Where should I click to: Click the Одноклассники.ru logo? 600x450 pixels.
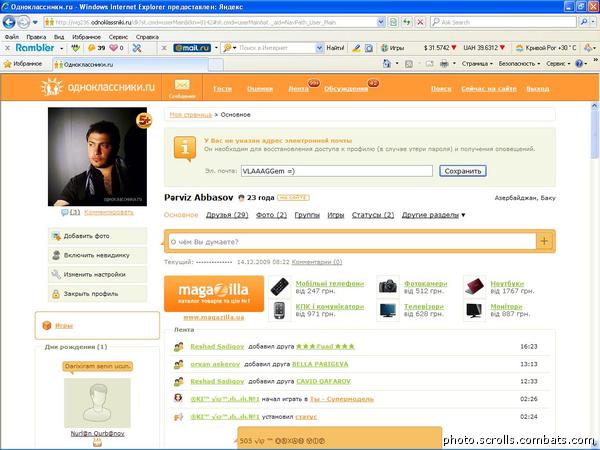[x=98, y=87]
